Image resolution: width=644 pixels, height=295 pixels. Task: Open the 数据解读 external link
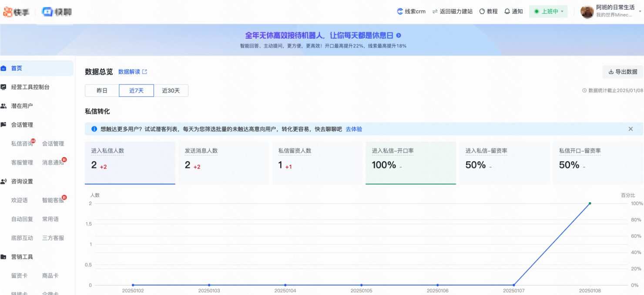tap(131, 71)
